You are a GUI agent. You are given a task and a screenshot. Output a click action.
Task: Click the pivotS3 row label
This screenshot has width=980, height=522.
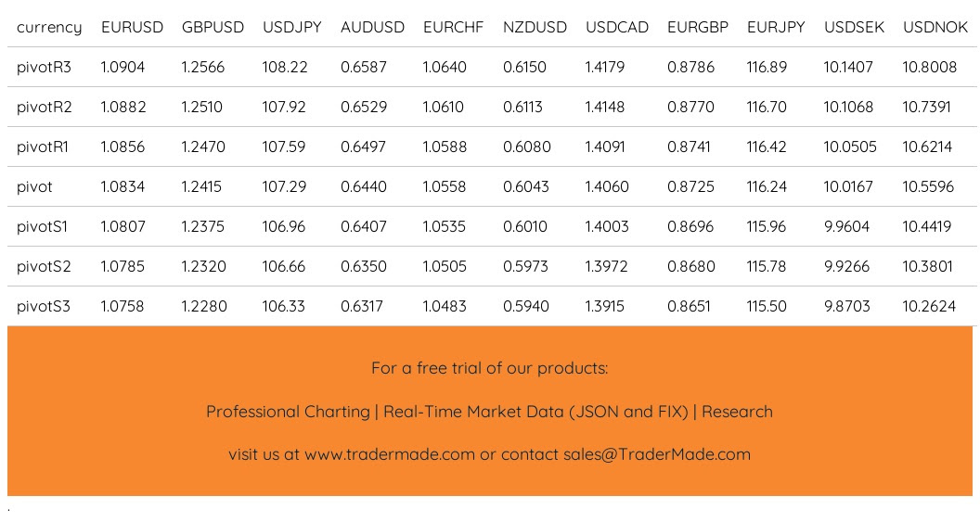pos(43,306)
